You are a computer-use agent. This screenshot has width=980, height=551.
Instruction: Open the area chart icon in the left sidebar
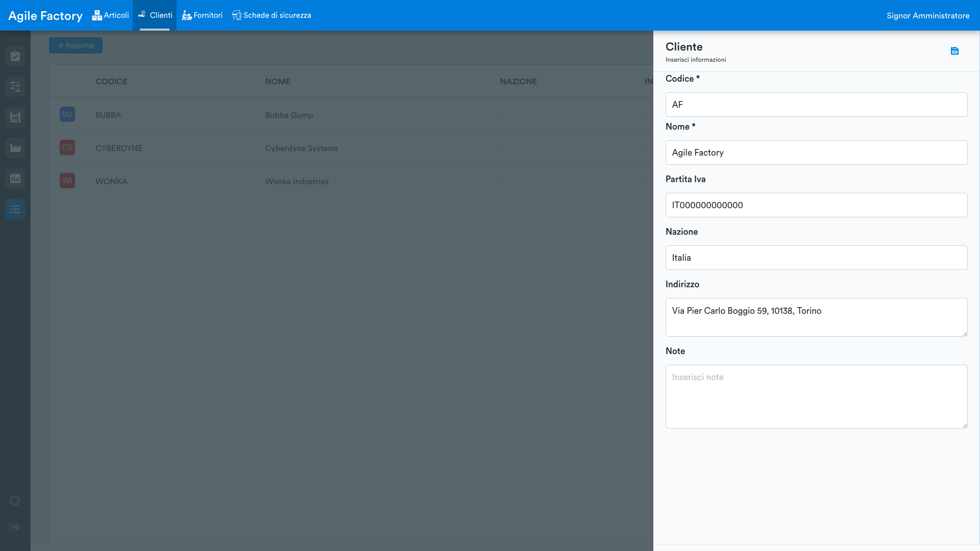tap(15, 148)
